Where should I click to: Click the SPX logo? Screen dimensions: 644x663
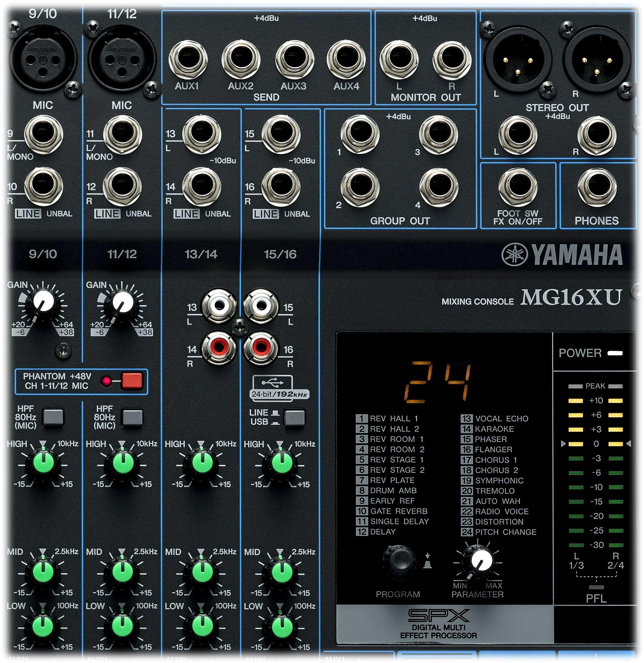coord(439,615)
